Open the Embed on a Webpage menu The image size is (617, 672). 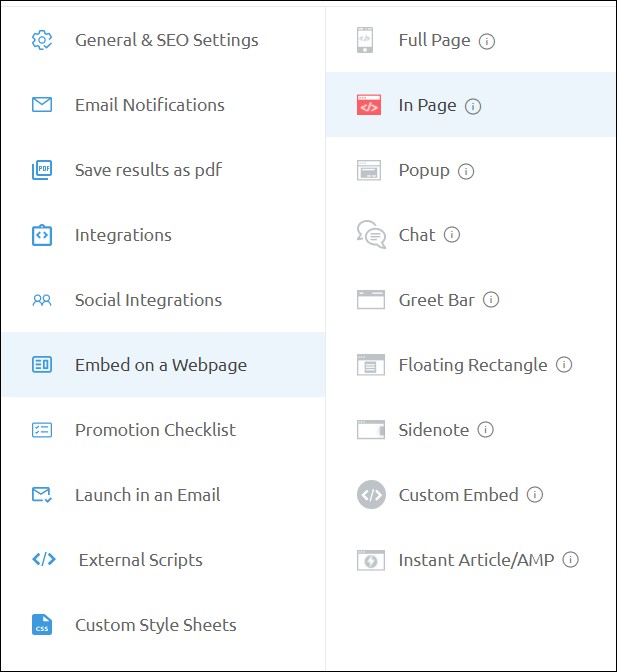click(160, 365)
